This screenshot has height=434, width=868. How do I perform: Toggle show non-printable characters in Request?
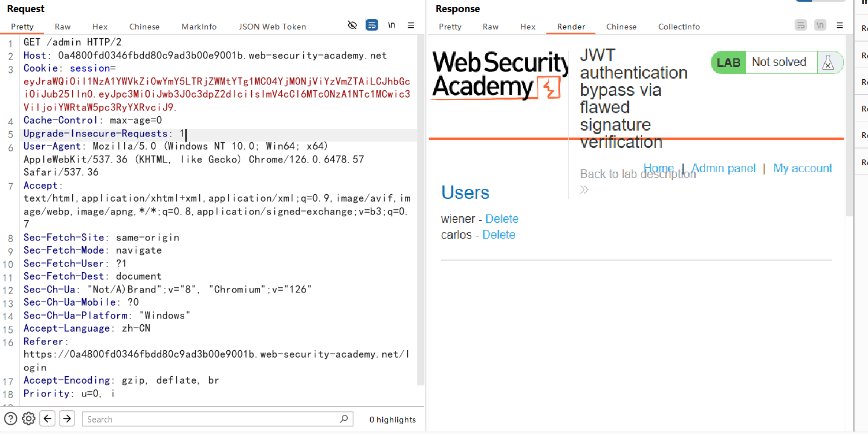coord(392,25)
